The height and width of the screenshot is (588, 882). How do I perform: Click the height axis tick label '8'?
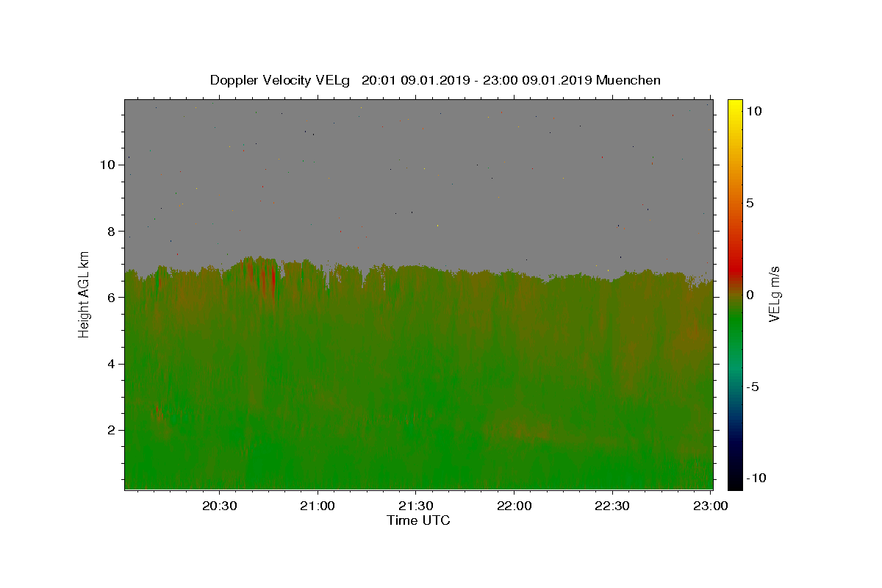tap(111, 231)
